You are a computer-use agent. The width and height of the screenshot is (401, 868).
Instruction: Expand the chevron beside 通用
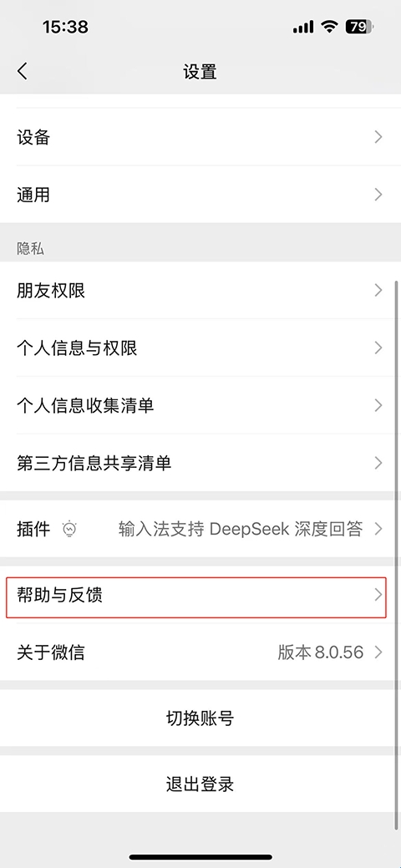point(378,195)
